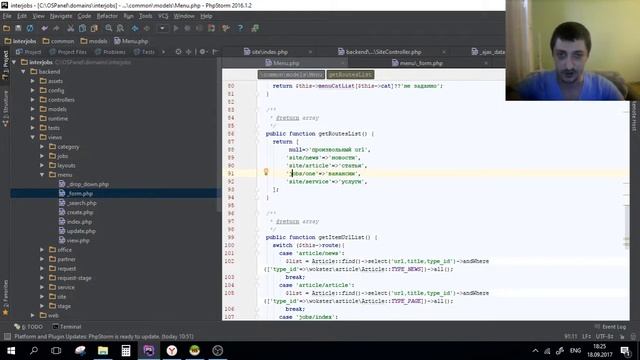Expand the request-stage folder
This screenshot has height=360, width=640.
click(42, 278)
